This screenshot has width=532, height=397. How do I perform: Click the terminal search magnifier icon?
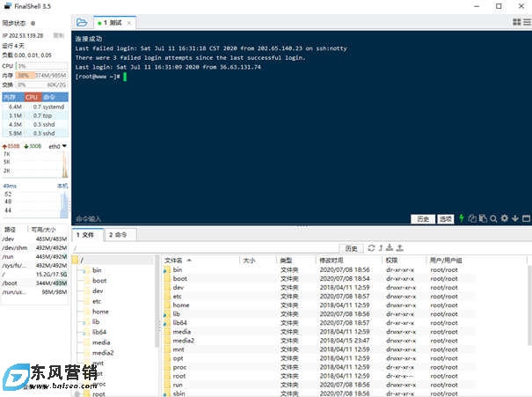click(x=494, y=218)
